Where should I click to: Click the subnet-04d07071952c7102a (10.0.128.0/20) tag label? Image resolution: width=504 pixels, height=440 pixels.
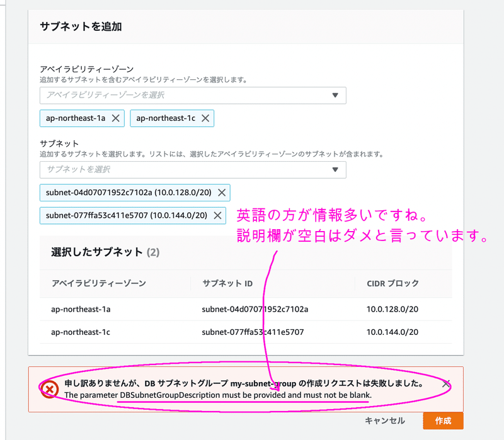click(x=129, y=193)
